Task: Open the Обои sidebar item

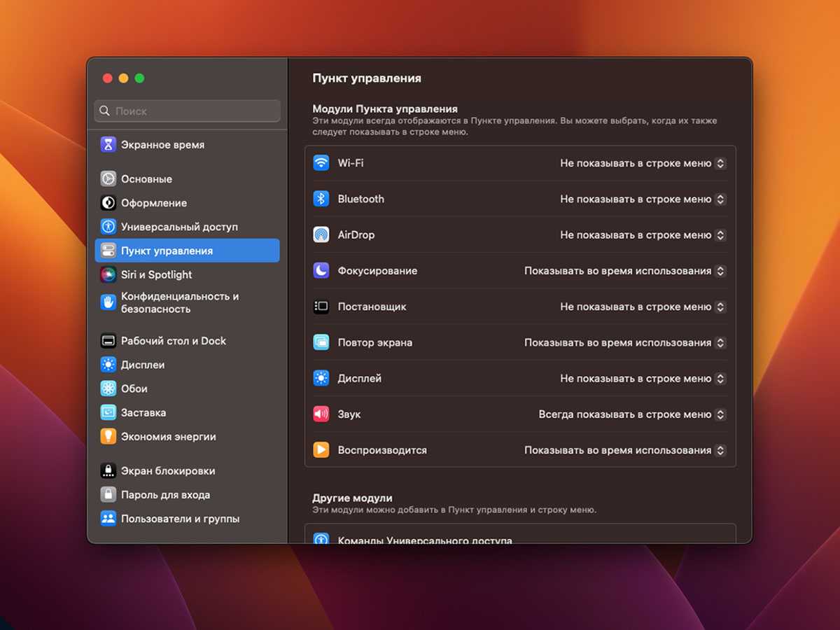Action: pos(134,388)
